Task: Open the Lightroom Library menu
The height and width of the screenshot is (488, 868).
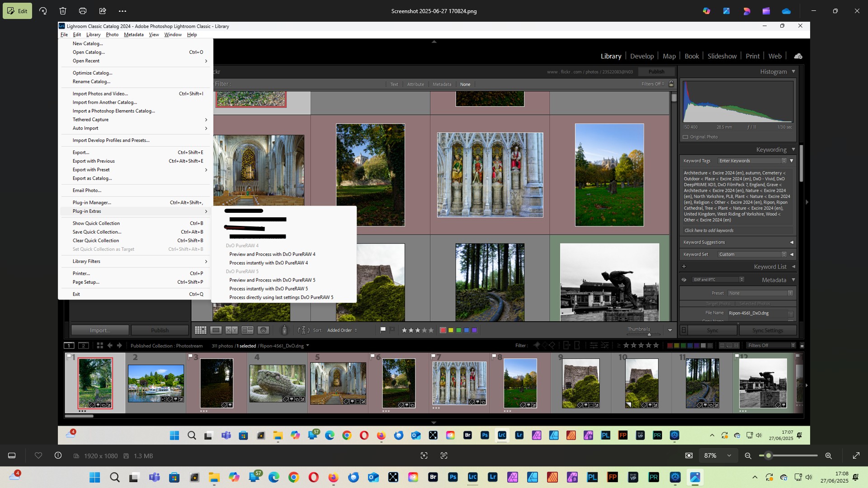Action: 93,34
